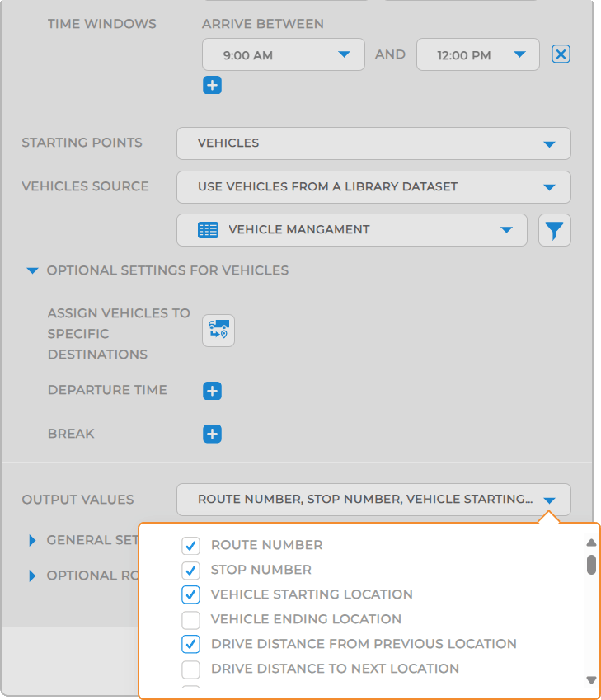Expand the General Settings section
The height and width of the screenshot is (700, 601).
pos(32,540)
